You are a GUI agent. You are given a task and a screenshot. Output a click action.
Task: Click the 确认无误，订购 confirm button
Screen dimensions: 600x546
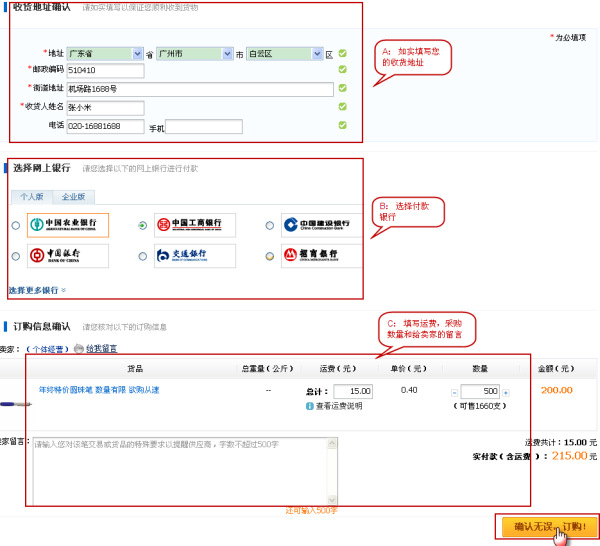(546, 526)
